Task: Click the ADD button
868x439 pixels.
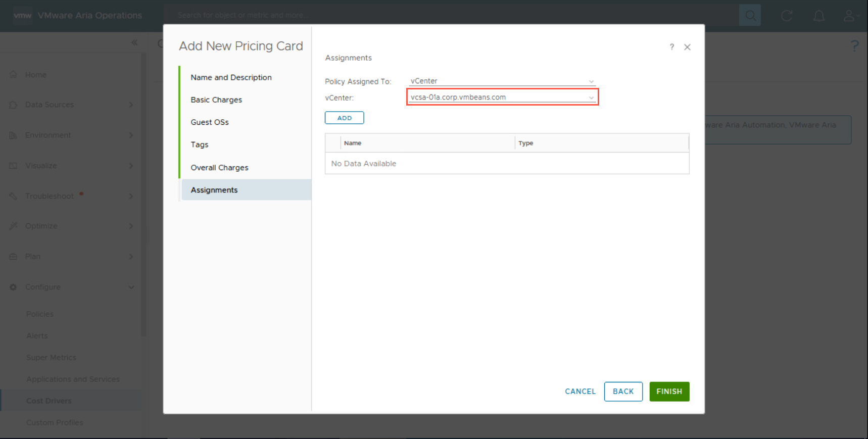Action: (x=344, y=118)
